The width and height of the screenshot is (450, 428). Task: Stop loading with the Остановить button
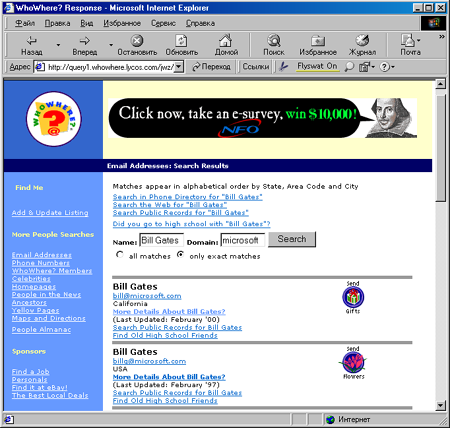point(137,45)
